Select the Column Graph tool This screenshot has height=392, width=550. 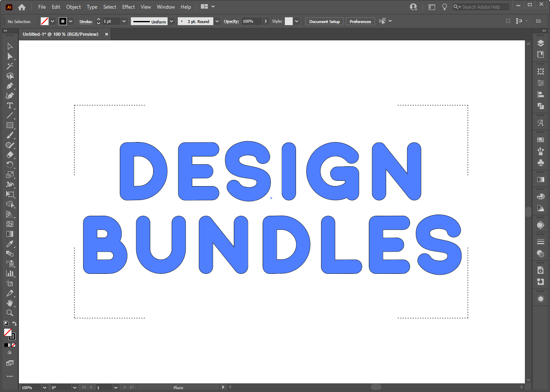click(x=10, y=274)
